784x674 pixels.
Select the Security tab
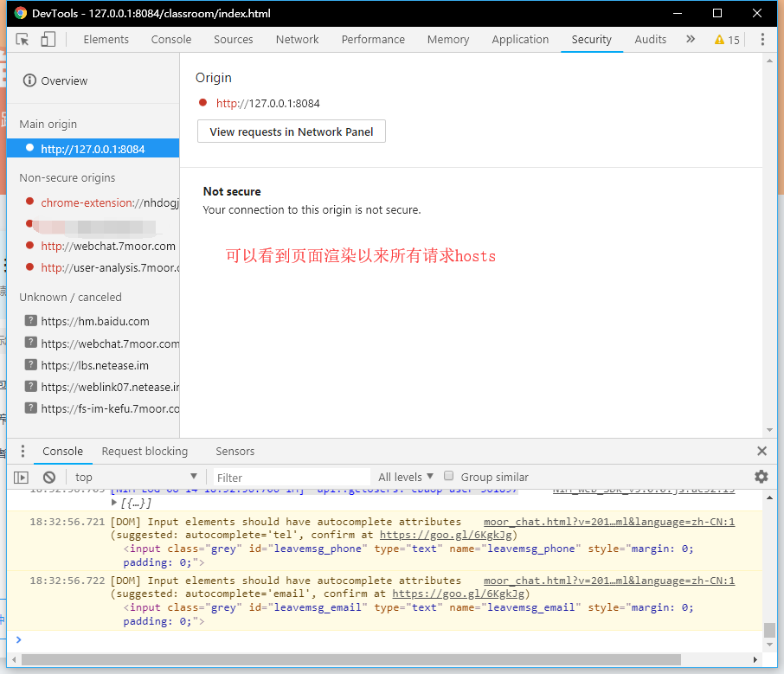tap(592, 40)
